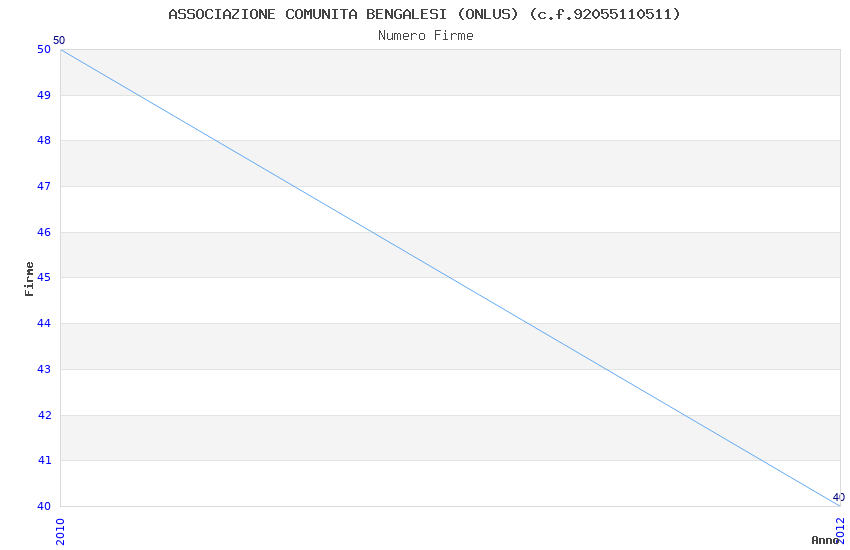Screen dimensions: 850x550
Task: Click the data point label 40 at the line end
Action: pos(839,497)
